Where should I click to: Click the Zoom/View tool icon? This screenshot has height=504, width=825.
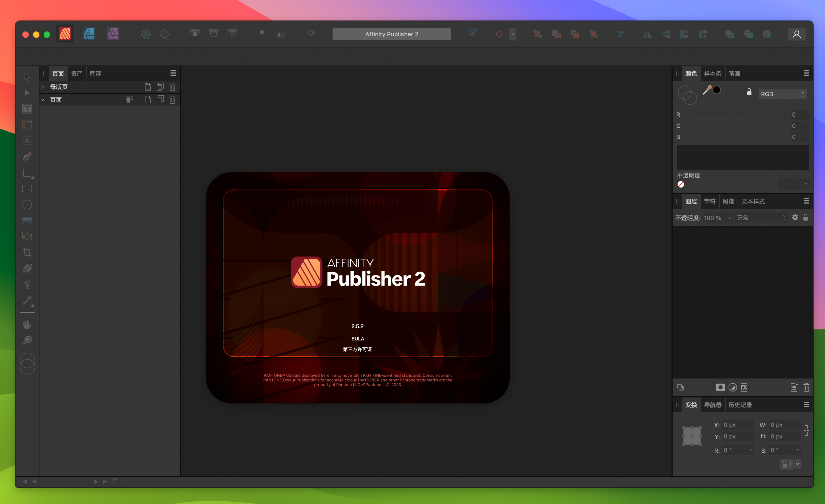pyautogui.click(x=27, y=341)
